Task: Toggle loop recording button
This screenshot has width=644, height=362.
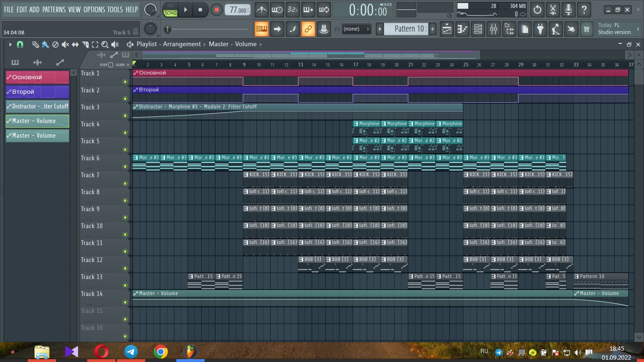Action: [x=324, y=9]
